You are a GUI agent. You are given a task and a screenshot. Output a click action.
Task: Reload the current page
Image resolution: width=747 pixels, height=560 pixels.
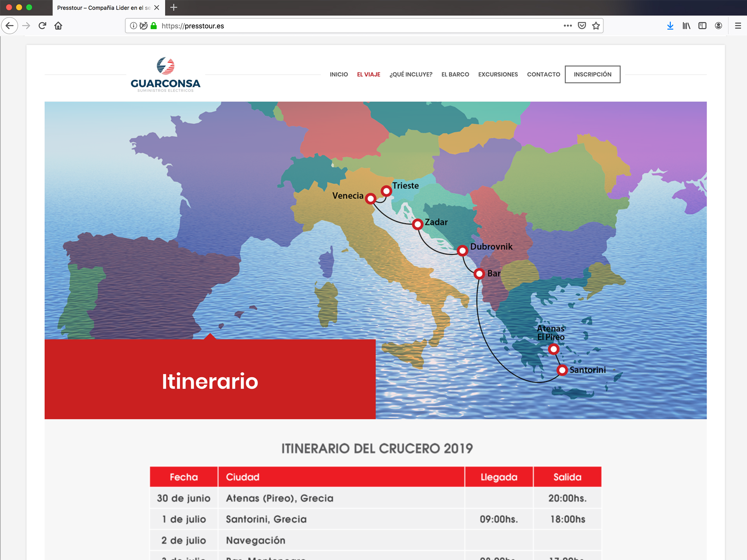42,26
